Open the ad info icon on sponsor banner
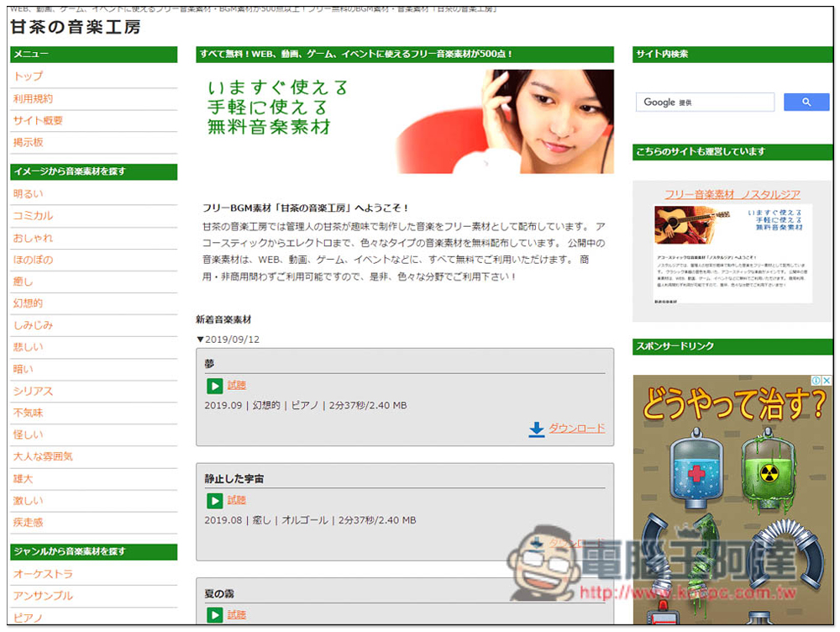This screenshot has height=632, width=840. (816, 380)
